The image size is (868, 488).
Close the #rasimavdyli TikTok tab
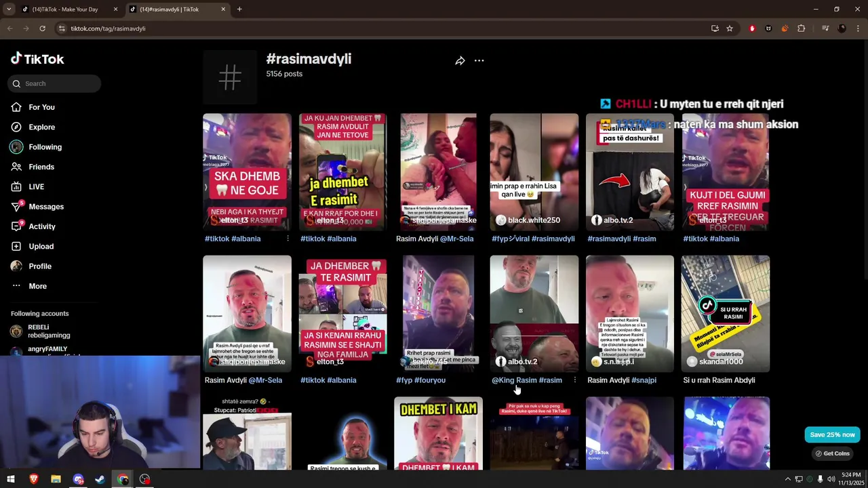coord(223,9)
